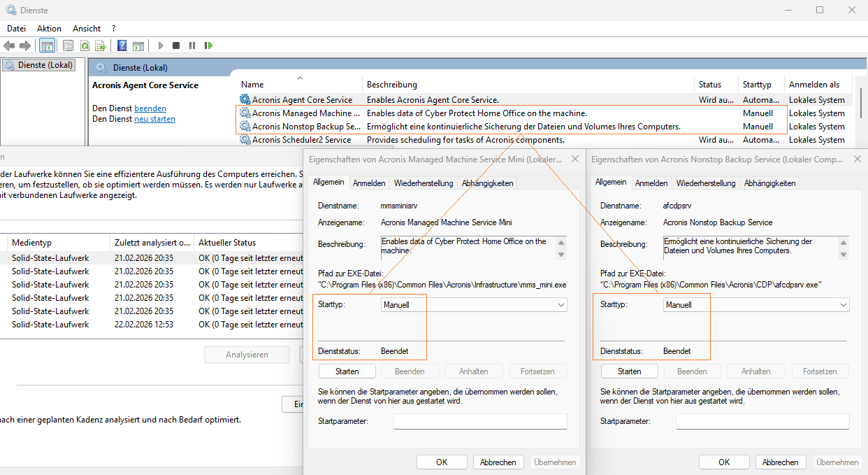868x475 pixels.
Task: Switch to Wiederherstellung tab in Managed Machine dialog
Action: (423, 183)
